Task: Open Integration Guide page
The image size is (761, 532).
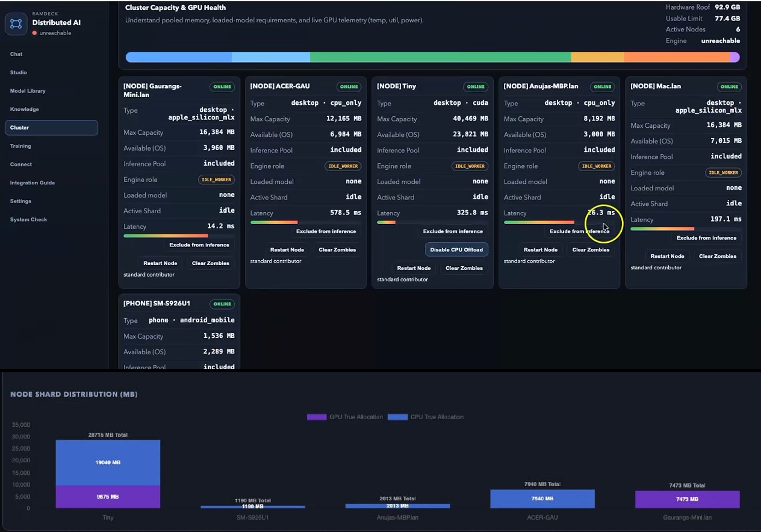Action: pyautogui.click(x=33, y=183)
